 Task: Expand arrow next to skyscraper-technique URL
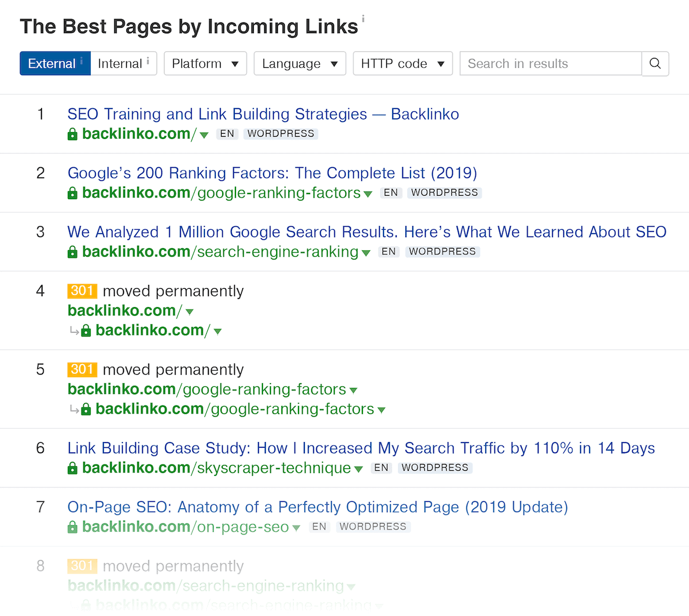coord(358,470)
